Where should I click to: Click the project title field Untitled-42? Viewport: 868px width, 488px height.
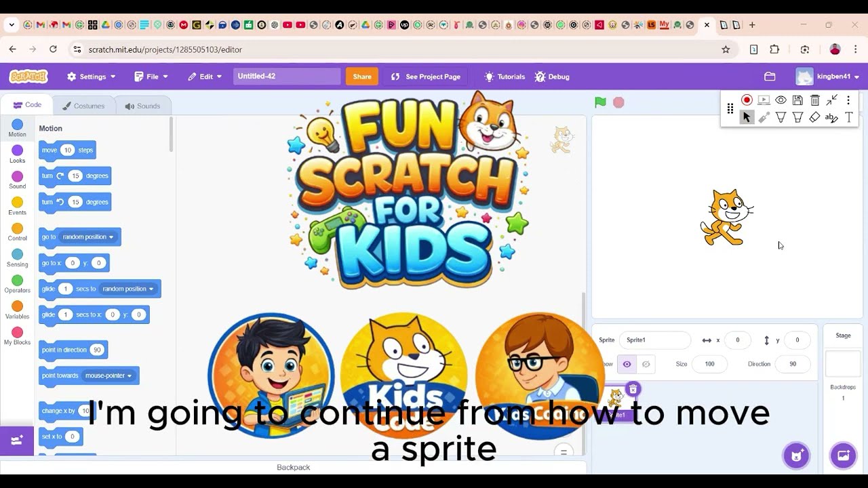point(287,77)
